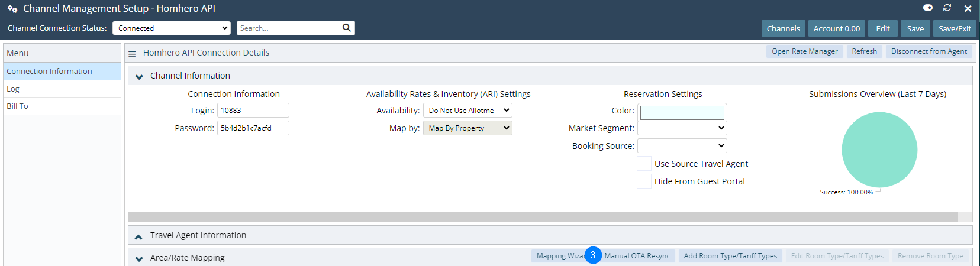Open the Channel Connection Status dropdown
Image resolution: width=980 pixels, height=266 pixels.
171,28
